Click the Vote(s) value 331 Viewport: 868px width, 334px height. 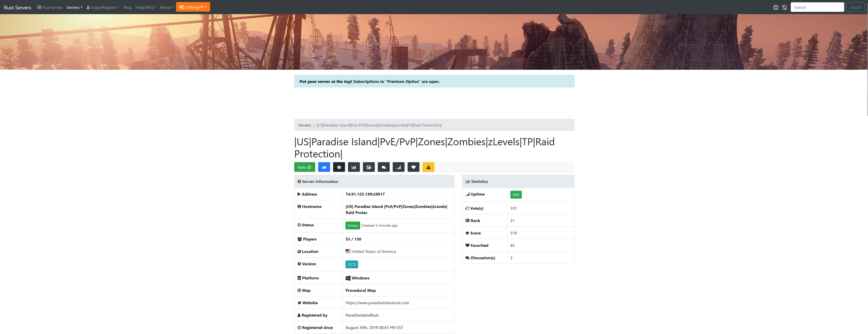(513, 208)
